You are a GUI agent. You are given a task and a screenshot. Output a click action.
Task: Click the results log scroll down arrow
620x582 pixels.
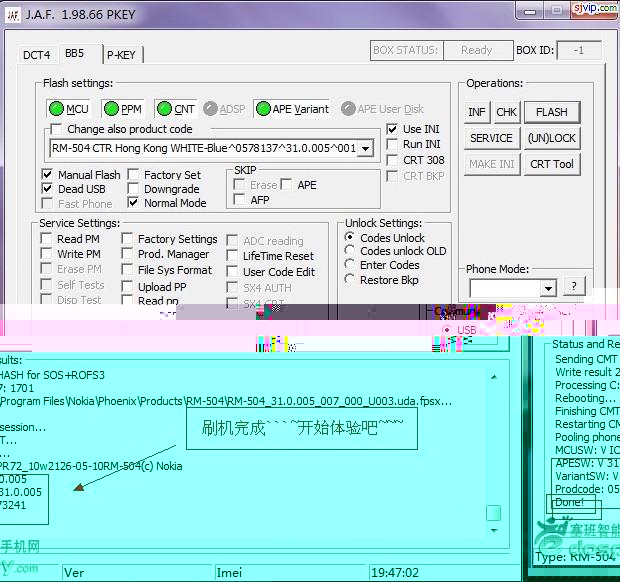click(x=494, y=531)
